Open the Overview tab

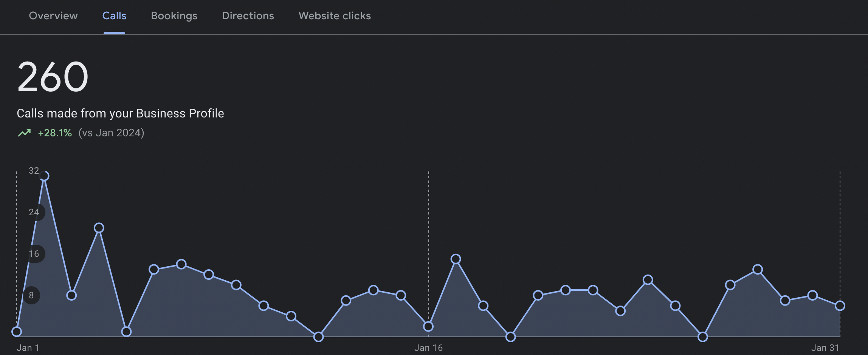[53, 16]
